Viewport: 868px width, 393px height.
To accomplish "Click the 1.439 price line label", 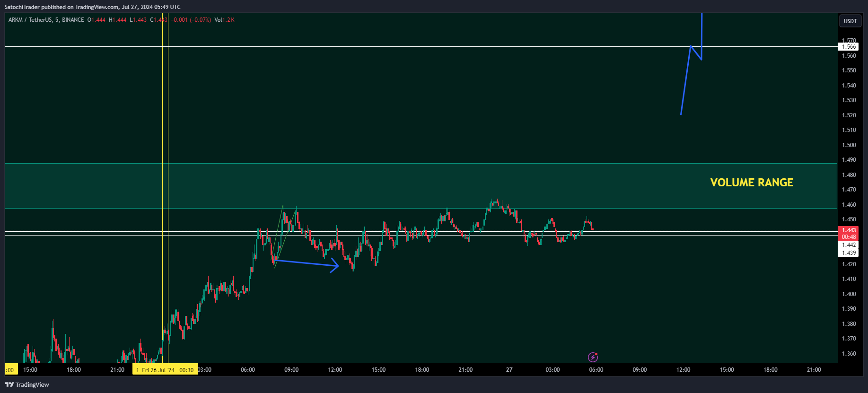I will click(849, 253).
